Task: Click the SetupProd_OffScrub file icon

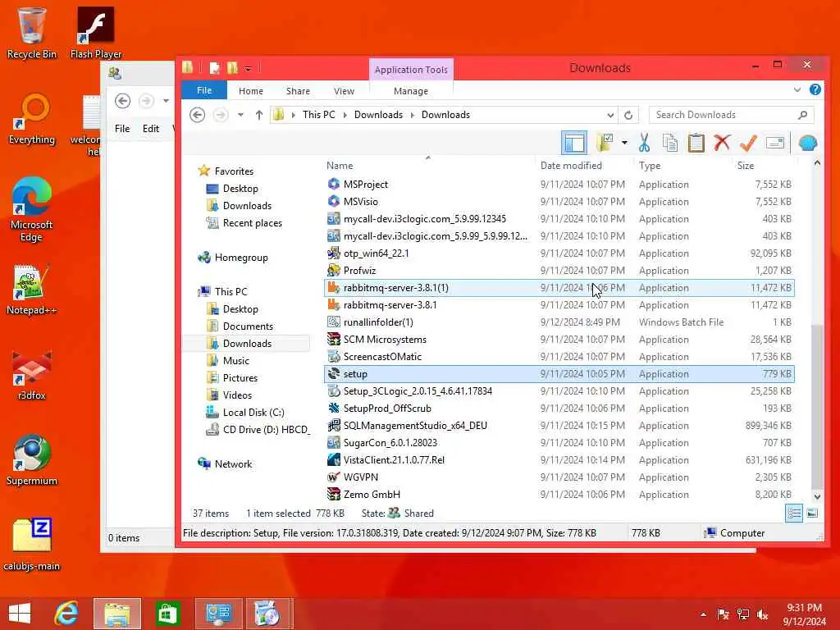Action: (x=334, y=409)
